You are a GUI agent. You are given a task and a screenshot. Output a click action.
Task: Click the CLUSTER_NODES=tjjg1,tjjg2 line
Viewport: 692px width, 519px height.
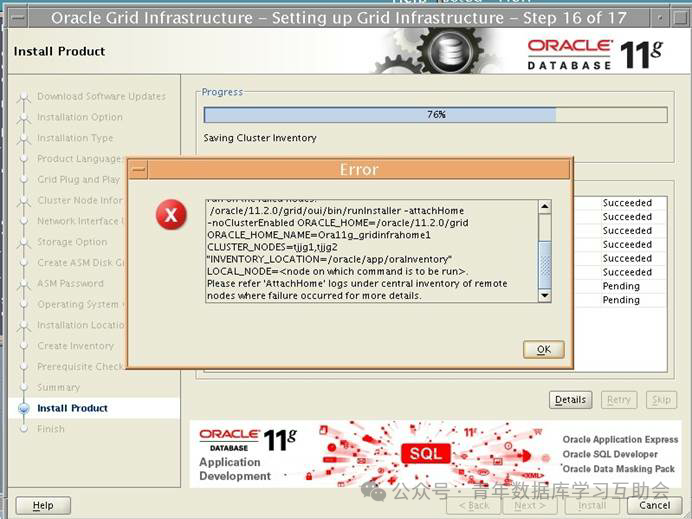[272, 247]
